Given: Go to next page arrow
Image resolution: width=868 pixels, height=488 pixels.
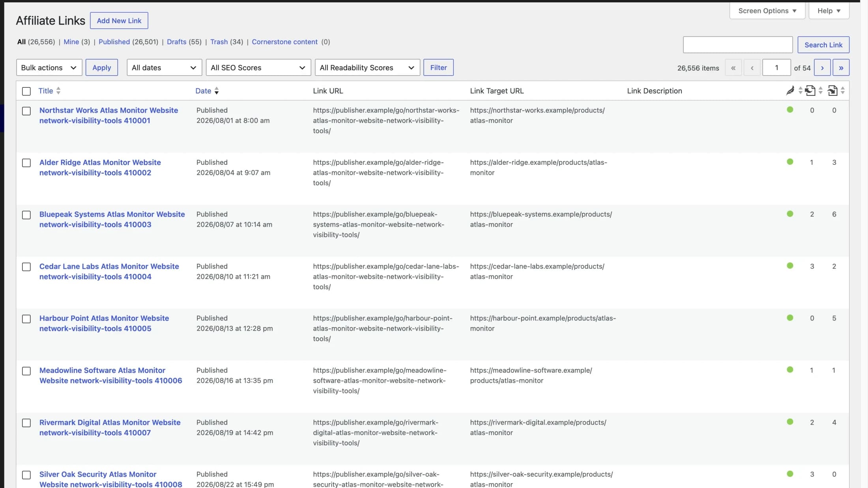Looking at the screenshot, I should pos(822,67).
